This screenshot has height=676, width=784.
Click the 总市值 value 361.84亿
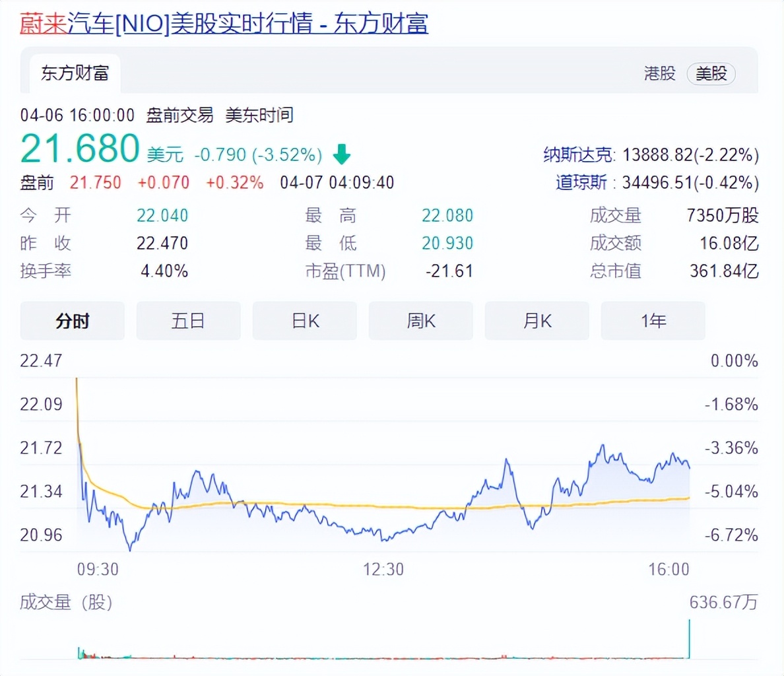[725, 271]
